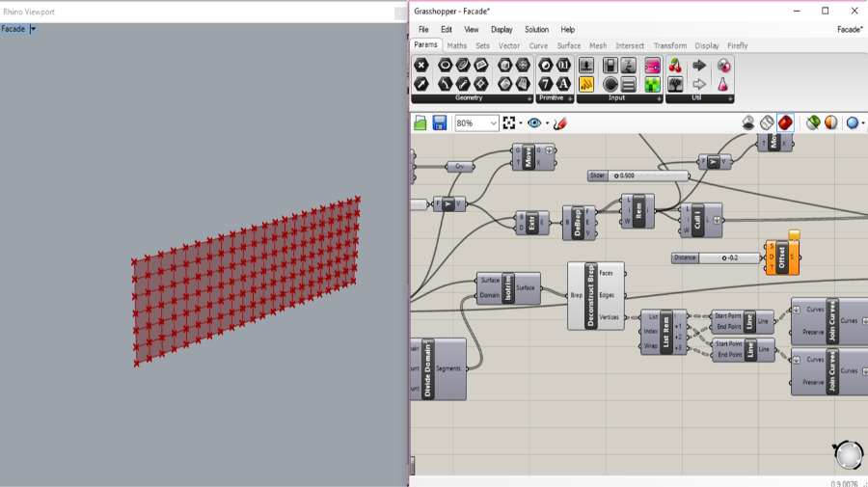Click the Faces output of Deconstruct Brep

(x=608, y=273)
